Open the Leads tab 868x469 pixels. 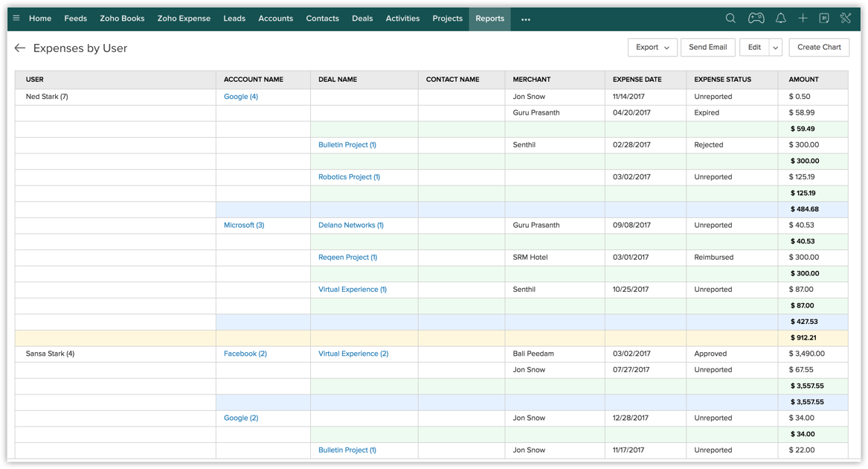point(234,19)
